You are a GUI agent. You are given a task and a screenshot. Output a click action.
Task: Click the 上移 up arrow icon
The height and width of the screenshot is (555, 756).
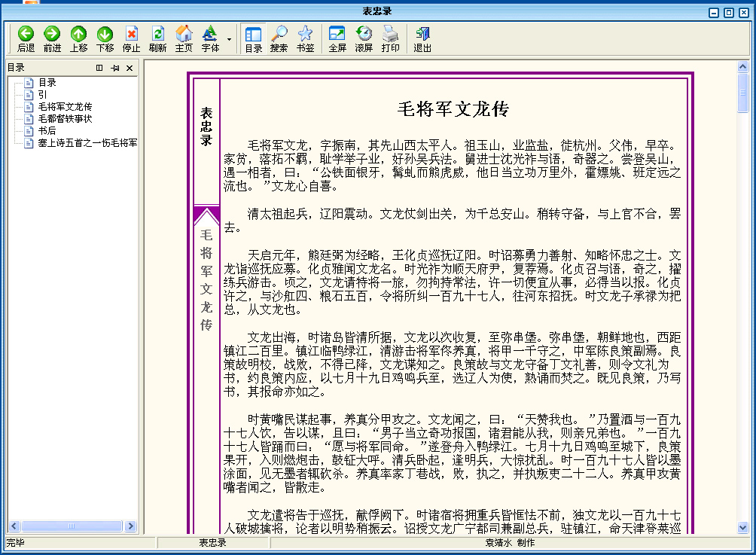tap(78, 34)
